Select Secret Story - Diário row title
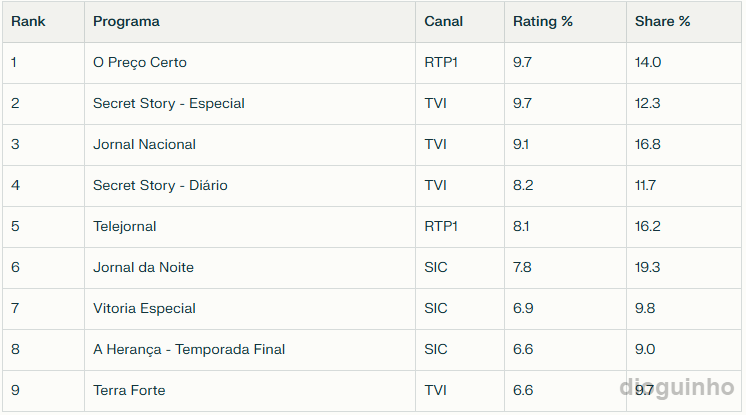The width and height of the screenshot is (746, 415). (160, 186)
